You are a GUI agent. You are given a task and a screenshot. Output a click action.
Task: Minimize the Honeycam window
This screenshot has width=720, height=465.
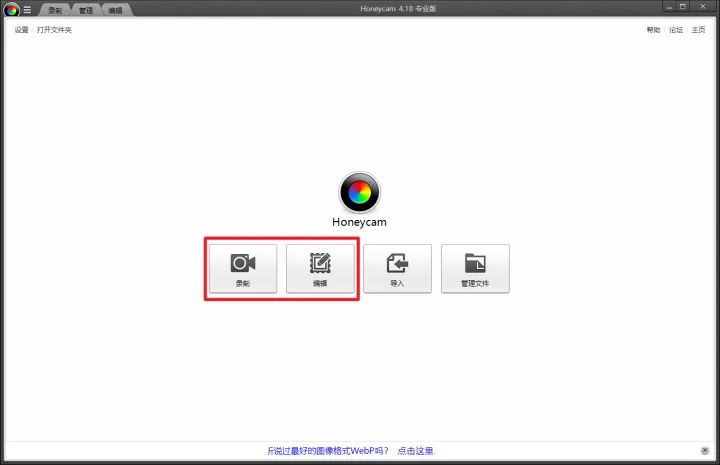669,7
